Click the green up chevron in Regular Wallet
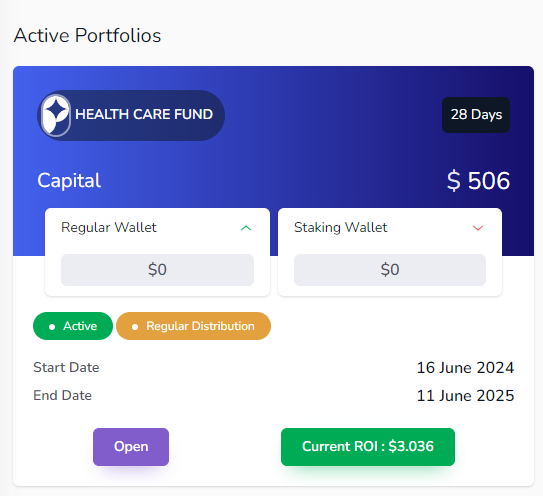 tap(246, 228)
